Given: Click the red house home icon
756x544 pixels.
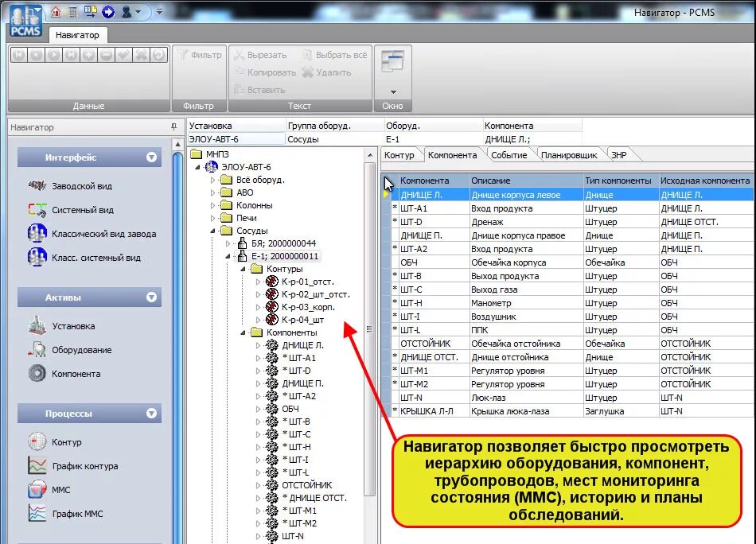Looking at the screenshot, I should pos(56,12).
